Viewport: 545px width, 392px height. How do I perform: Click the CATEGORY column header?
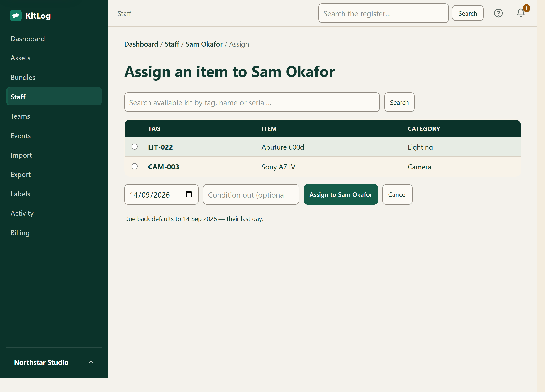click(x=424, y=129)
